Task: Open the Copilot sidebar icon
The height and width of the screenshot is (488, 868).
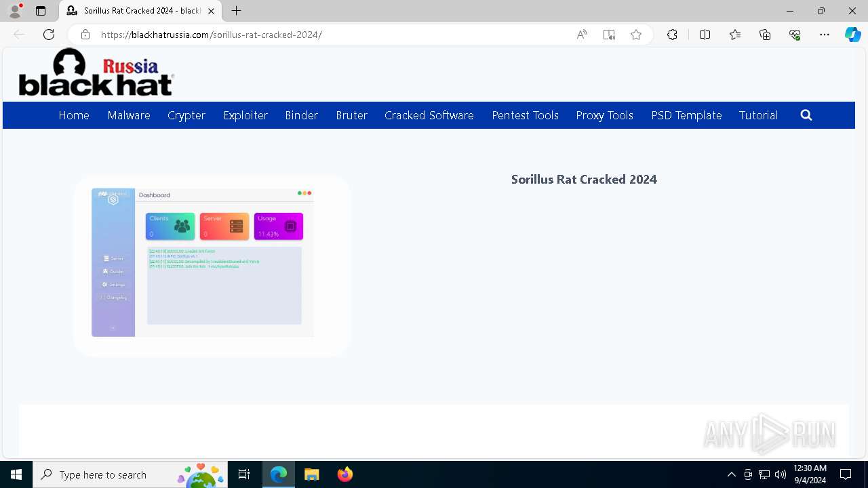Action: [x=852, y=35]
